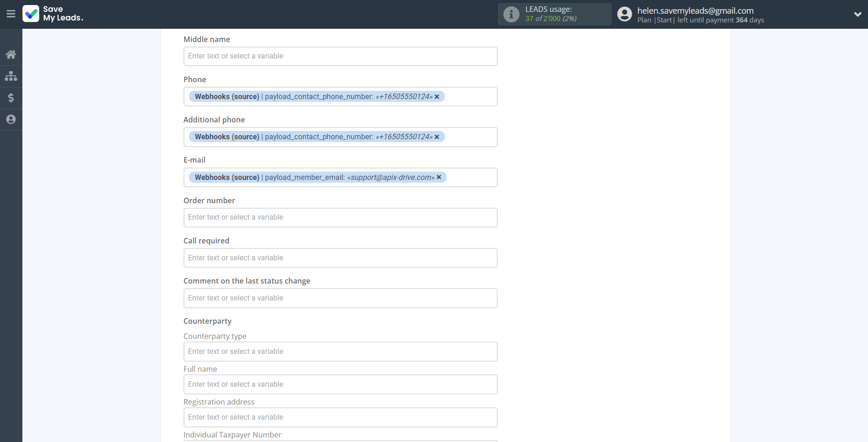The image size is (868, 442).
Task: Click the Full name input field
Action: [x=340, y=384]
